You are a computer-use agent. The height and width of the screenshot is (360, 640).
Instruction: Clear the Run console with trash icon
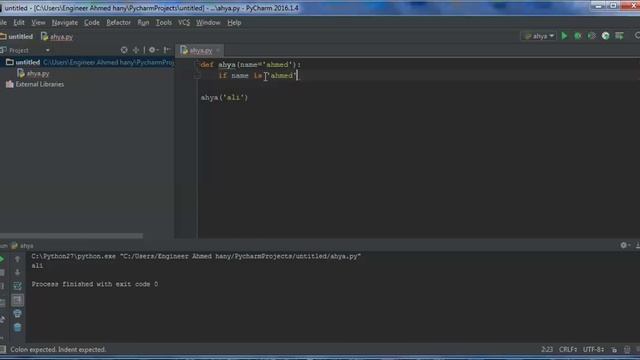17,327
